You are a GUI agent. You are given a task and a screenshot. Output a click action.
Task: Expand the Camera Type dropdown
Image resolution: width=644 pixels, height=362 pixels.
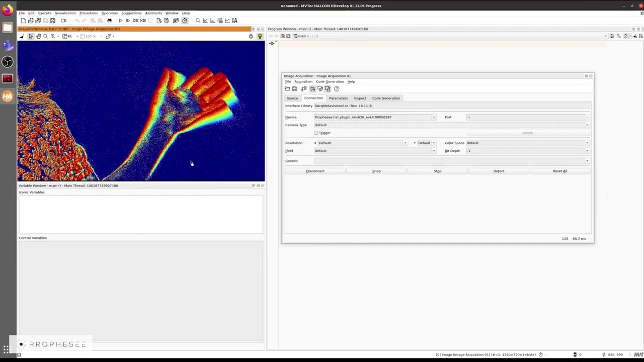click(452, 125)
